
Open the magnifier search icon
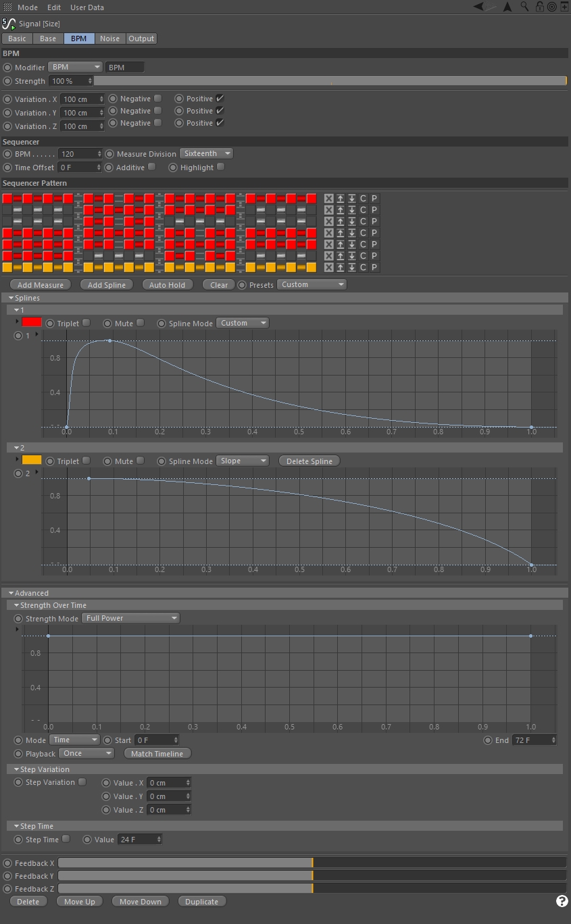525,7
